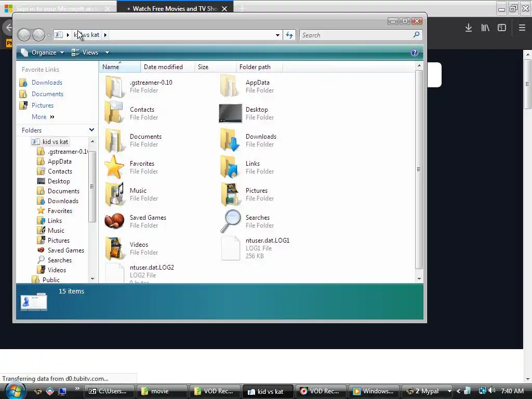532x399 pixels.
Task: Switch to Sign in to Microsoft browser tab
Action: tap(58, 8)
